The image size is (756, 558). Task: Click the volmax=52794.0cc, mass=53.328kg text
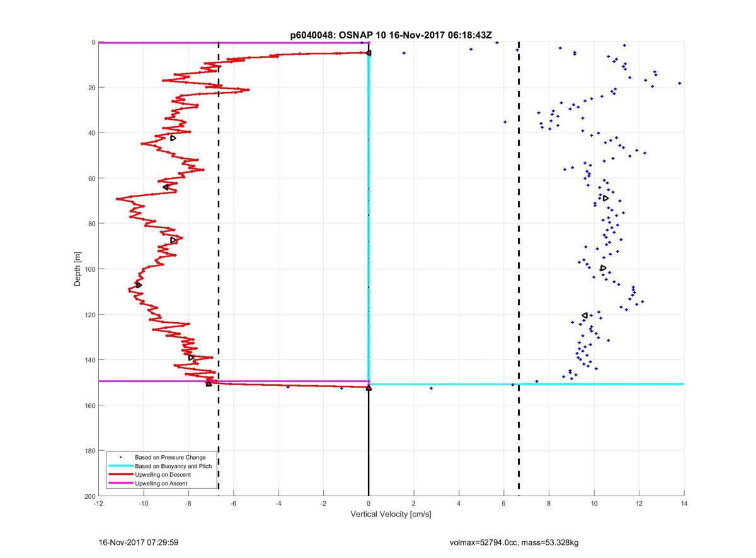(x=513, y=542)
